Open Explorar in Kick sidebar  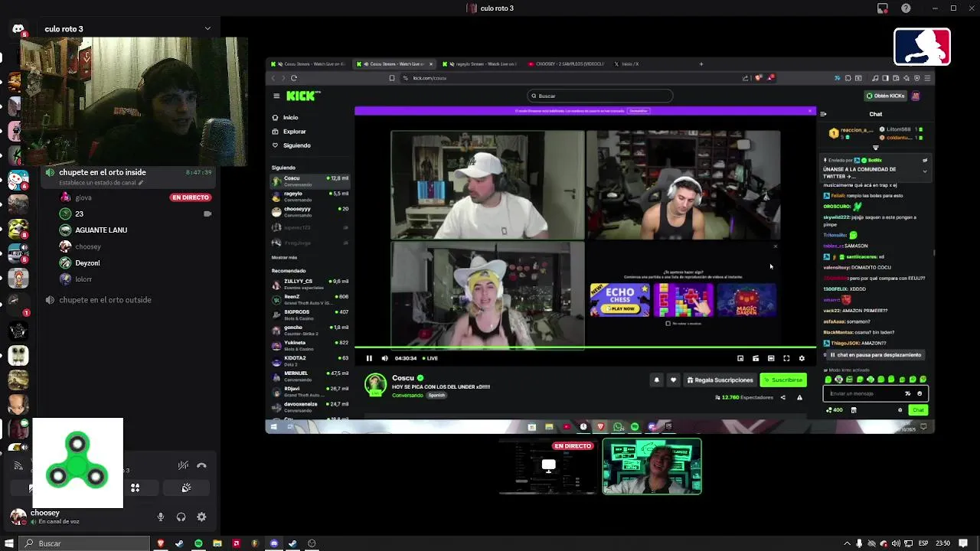[x=294, y=132]
